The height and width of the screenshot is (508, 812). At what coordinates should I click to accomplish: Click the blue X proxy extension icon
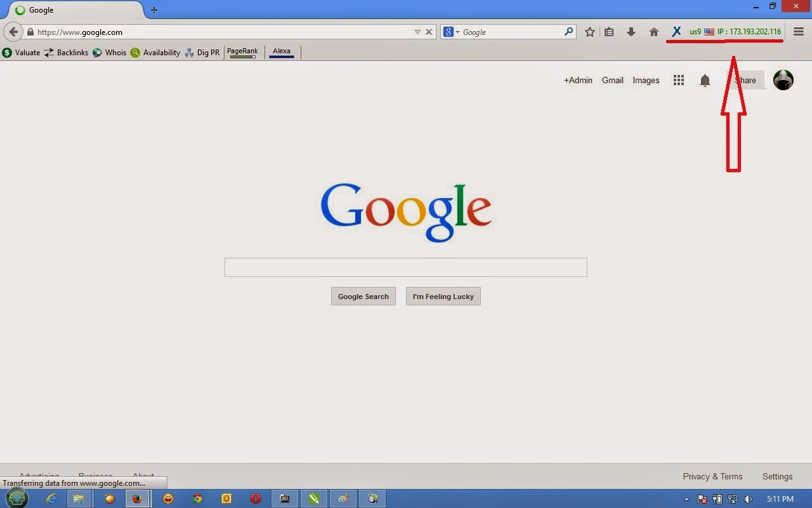[x=676, y=31]
